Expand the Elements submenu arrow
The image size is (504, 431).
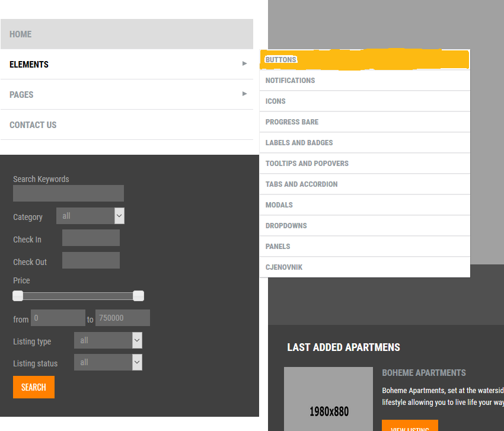click(x=244, y=64)
